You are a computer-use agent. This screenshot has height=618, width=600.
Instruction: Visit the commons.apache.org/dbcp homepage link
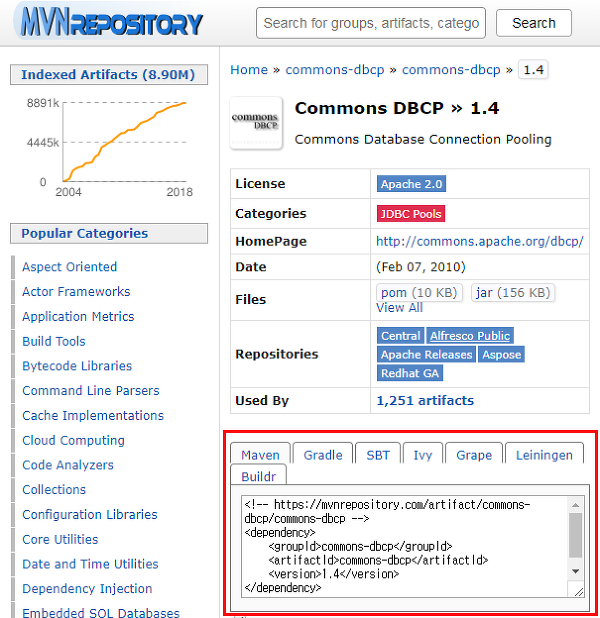click(479, 241)
